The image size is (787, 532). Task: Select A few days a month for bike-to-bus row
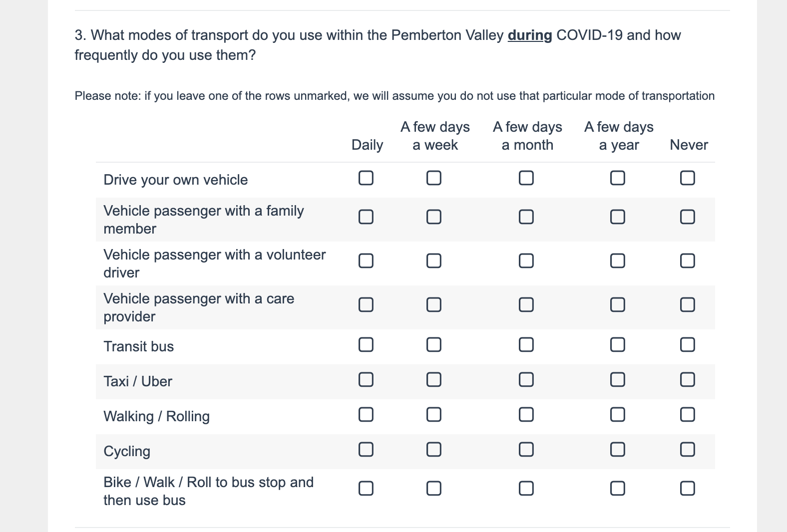[x=526, y=488]
